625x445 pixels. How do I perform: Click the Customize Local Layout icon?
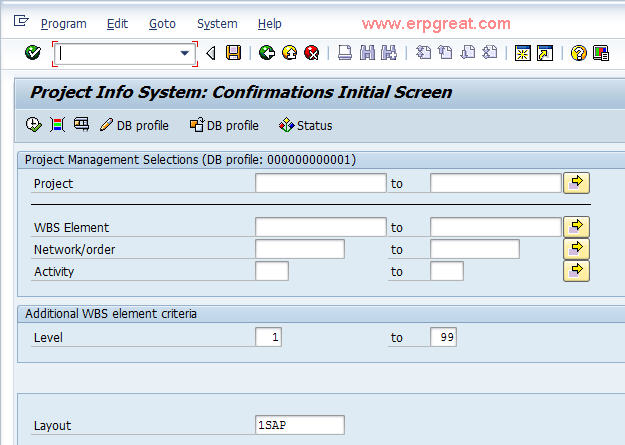[x=601, y=53]
